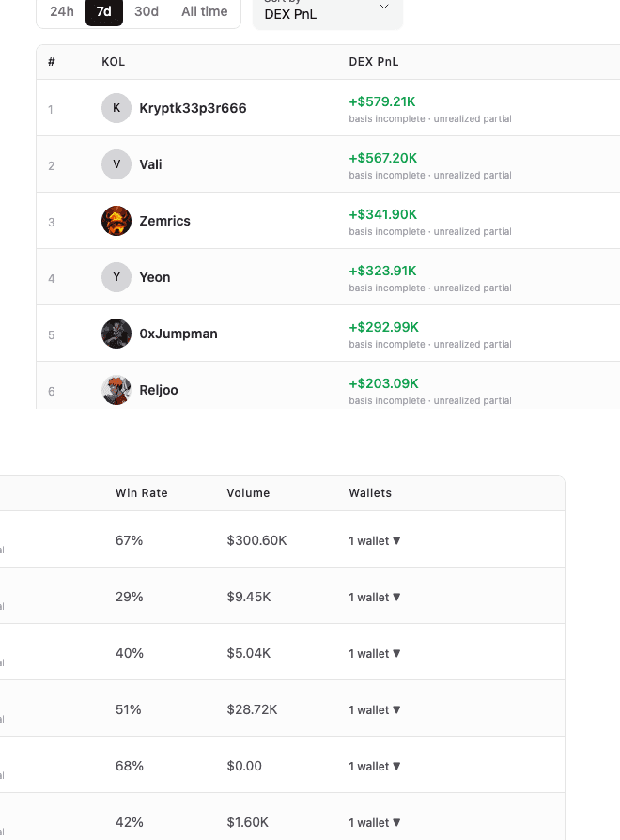
Task: Open the Vali KOL name
Action: tap(150, 164)
